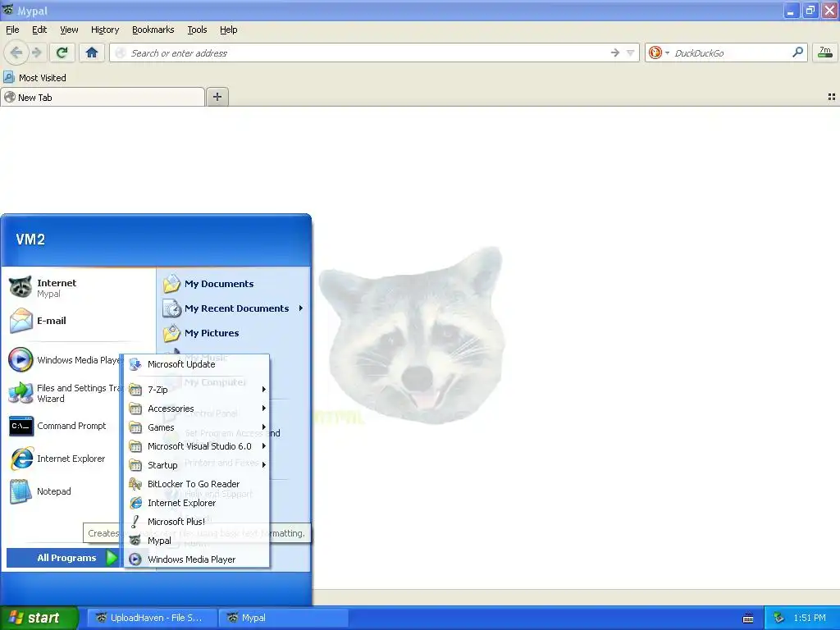Click the forward navigation arrow

[x=36, y=52]
